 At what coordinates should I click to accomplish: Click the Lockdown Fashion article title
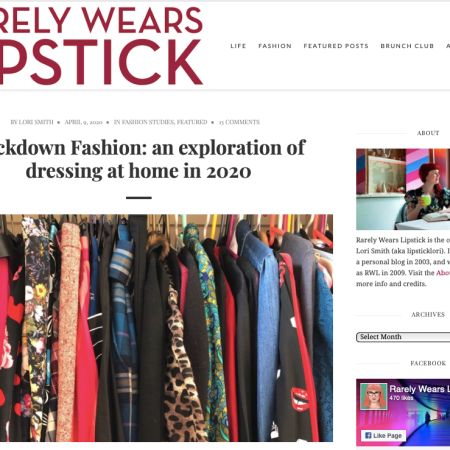coord(152,159)
